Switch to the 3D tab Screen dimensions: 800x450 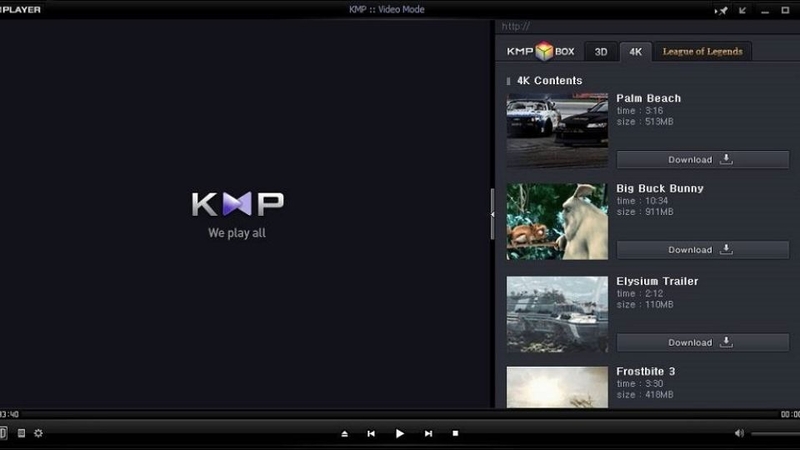tap(601, 52)
